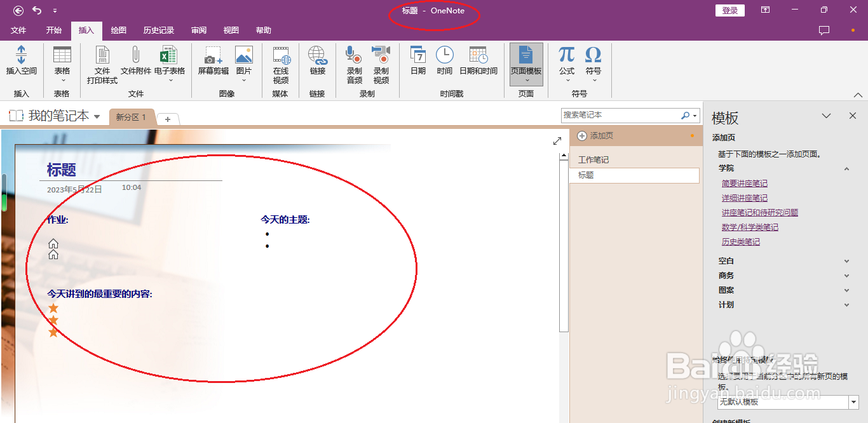
Task: Click scrollbar up arrow
Action: pyautogui.click(x=564, y=156)
